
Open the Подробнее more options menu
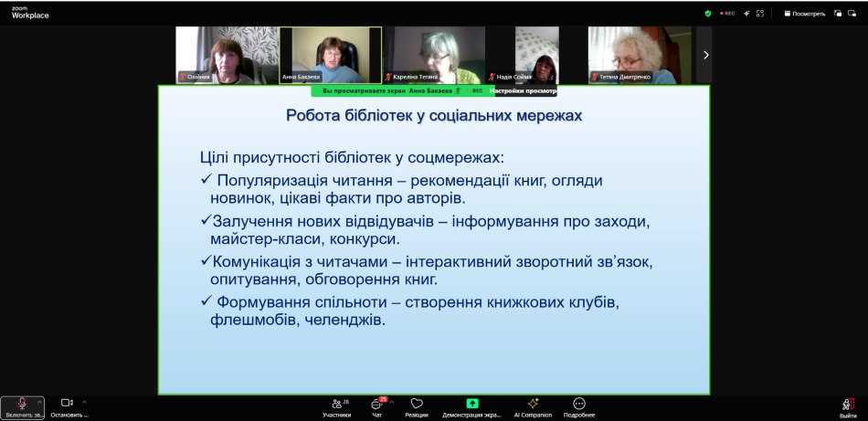[578, 405]
